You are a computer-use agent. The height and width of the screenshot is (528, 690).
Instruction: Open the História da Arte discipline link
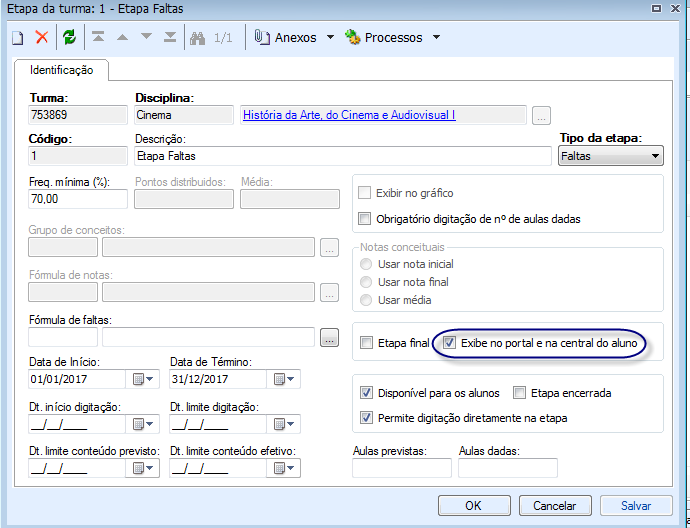[349, 115]
